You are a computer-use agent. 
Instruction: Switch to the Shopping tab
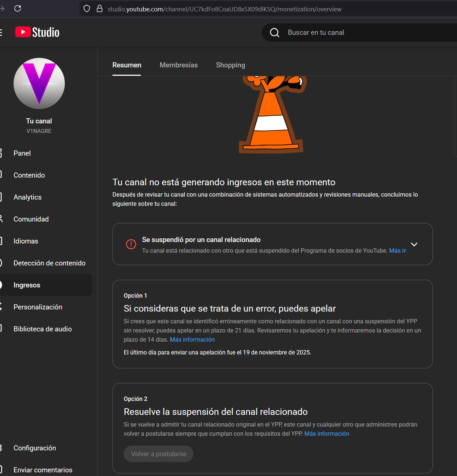pyautogui.click(x=230, y=65)
